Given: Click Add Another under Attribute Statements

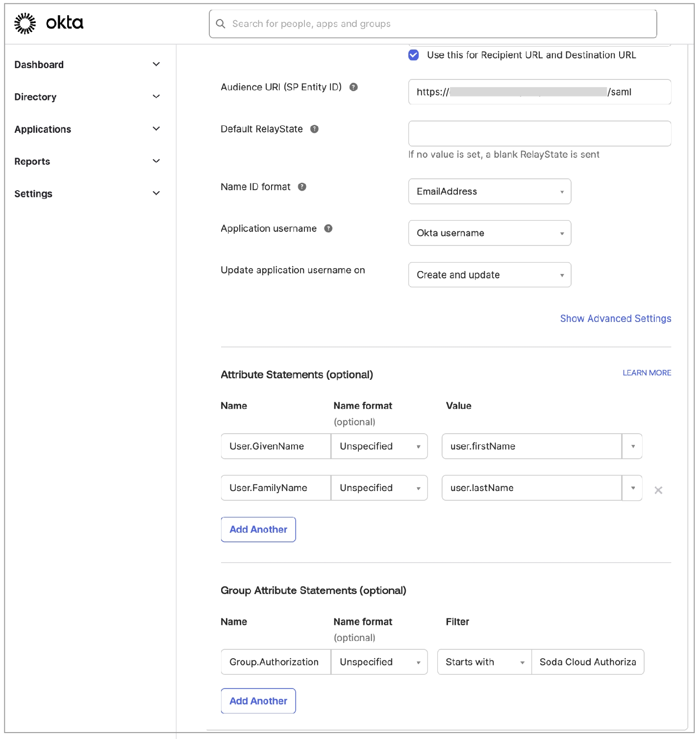Looking at the screenshot, I should tap(258, 530).
